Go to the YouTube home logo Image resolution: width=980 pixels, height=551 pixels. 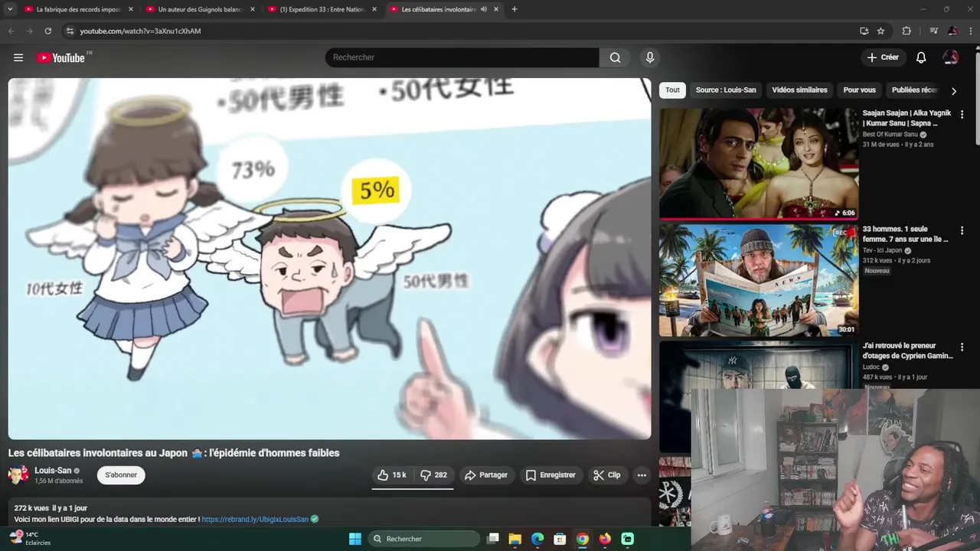click(x=63, y=57)
